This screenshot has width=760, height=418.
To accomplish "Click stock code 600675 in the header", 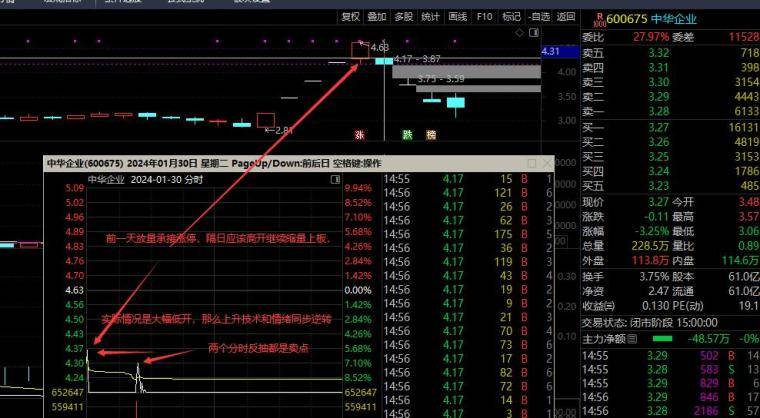I will coord(627,19).
